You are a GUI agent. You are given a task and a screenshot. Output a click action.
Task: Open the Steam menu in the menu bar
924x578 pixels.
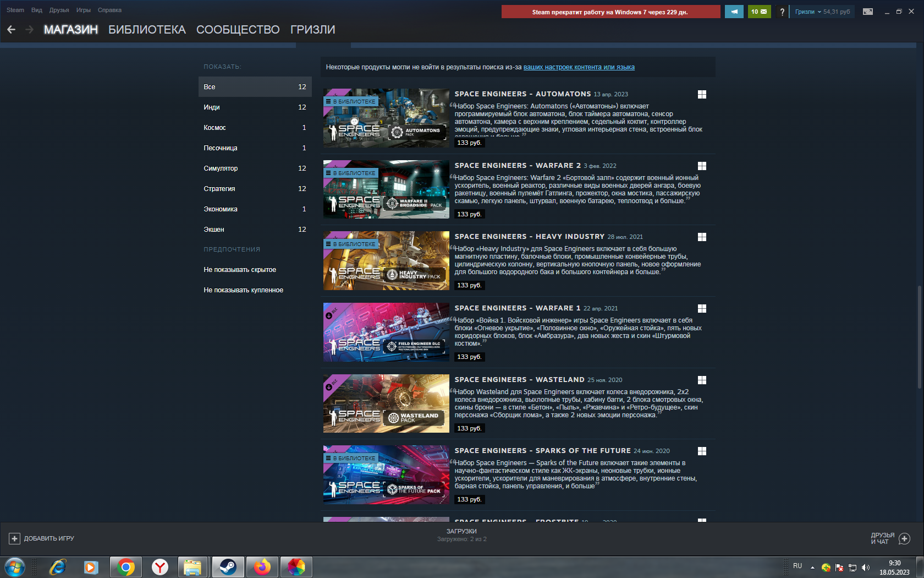click(15, 10)
